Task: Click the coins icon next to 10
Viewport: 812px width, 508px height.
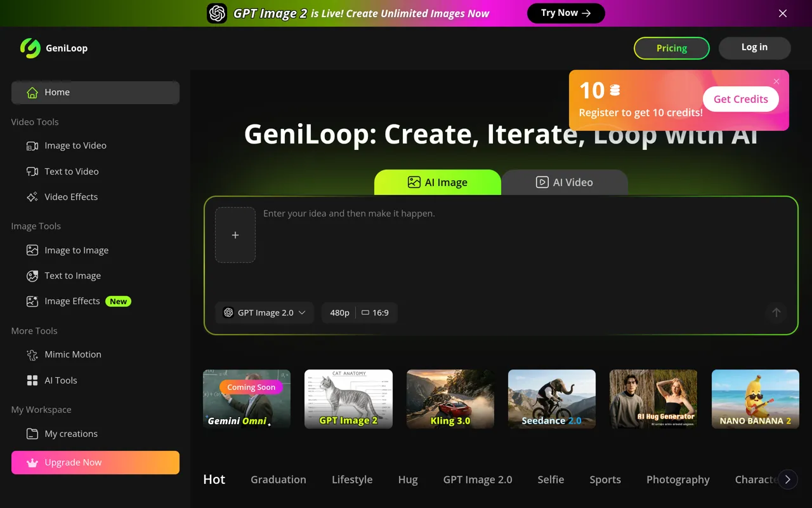Action: 615,91
